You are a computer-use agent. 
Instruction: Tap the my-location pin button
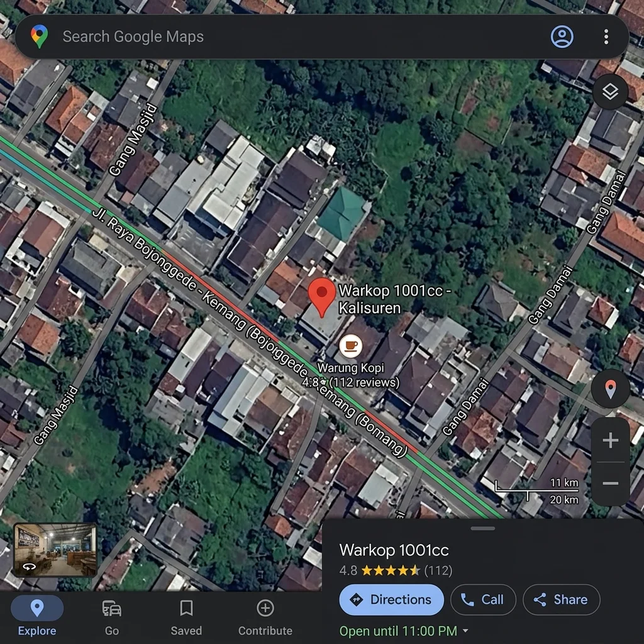(x=610, y=388)
